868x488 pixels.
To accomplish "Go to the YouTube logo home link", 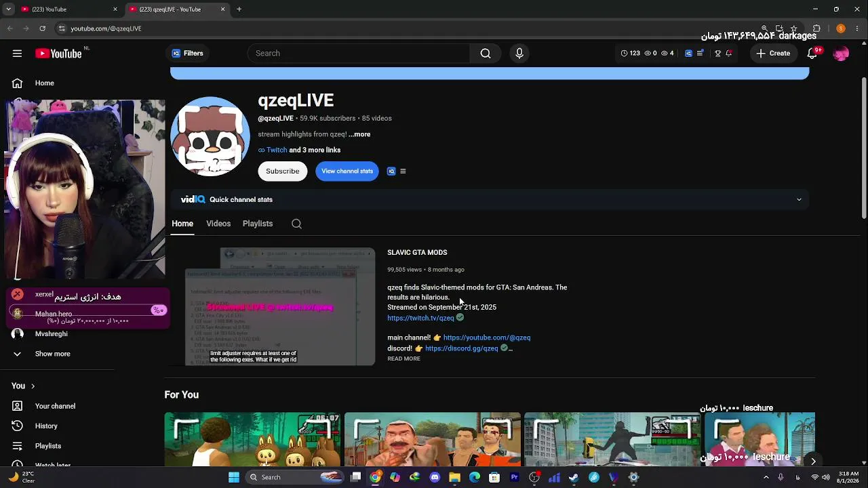I will tap(58, 54).
